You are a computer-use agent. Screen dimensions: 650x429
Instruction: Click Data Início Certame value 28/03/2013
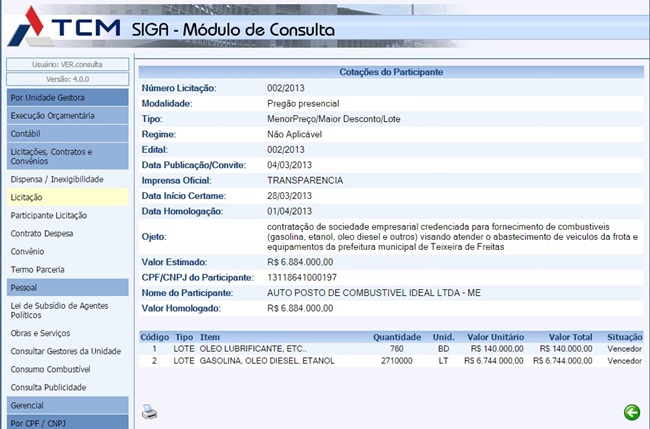point(289,196)
